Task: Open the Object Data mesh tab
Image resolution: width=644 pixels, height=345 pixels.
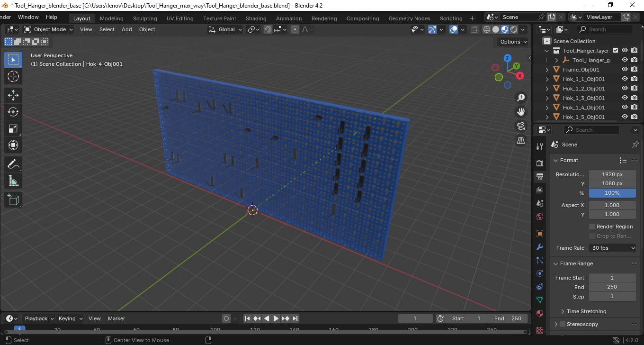Action: (539, 300)
